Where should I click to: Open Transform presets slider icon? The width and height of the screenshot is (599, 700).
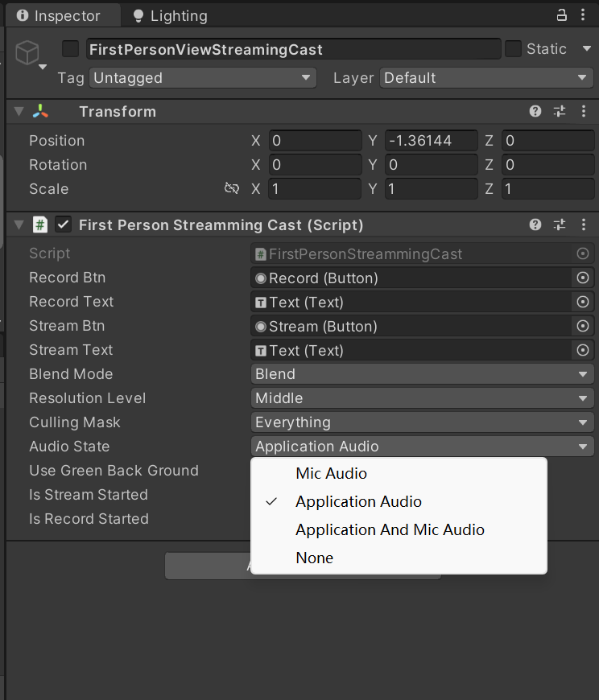pyautogui.click(x=560, y=111)
